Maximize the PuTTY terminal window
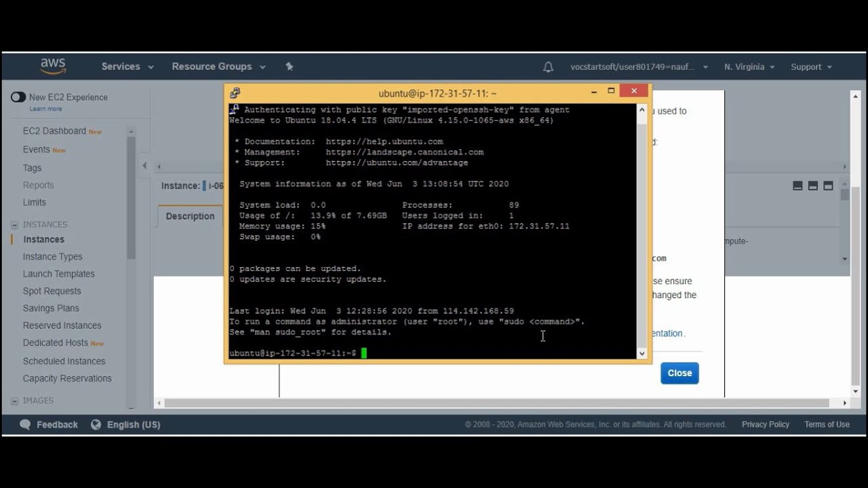 coord(611,91)
